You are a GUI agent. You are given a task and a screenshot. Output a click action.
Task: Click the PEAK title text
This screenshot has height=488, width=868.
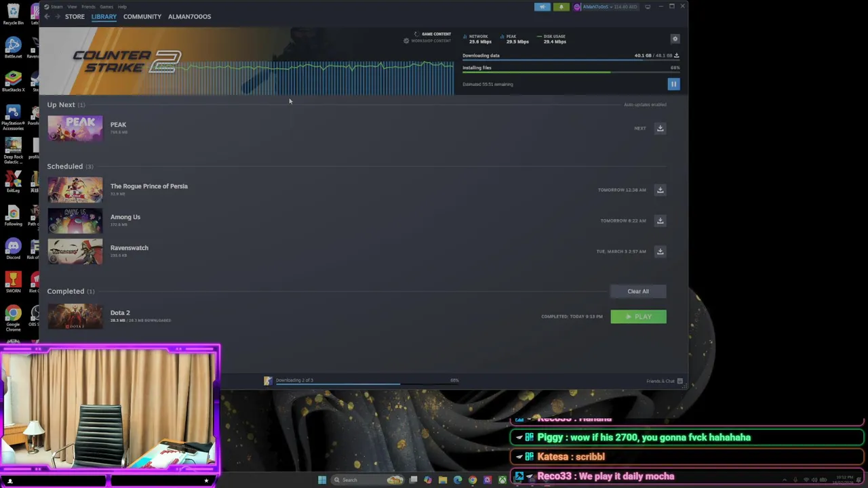click(118, 125)
